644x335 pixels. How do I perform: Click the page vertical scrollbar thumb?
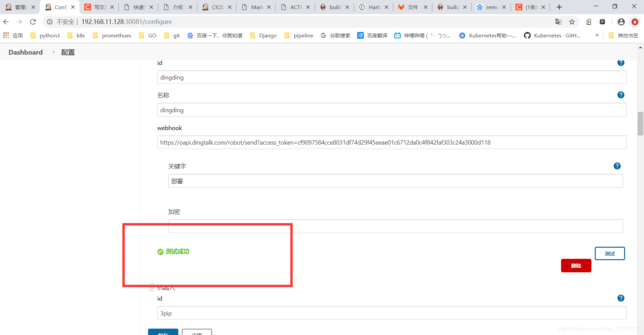click(x=640, y=124)
